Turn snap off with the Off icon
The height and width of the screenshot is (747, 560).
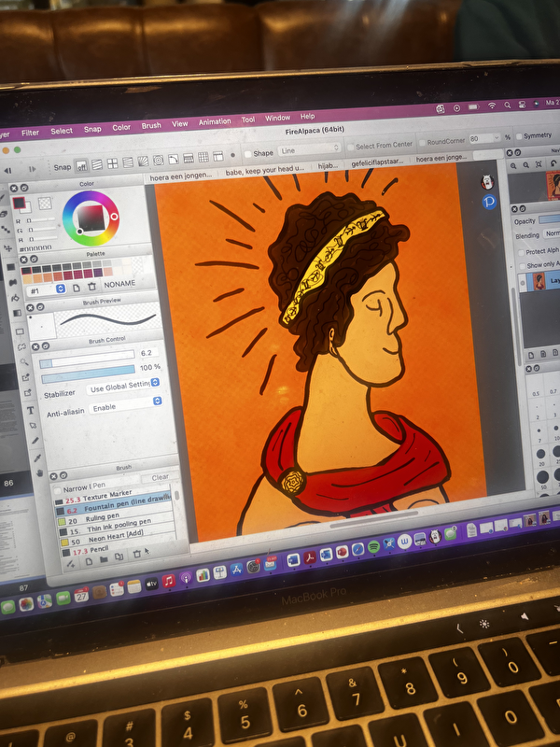82,166
